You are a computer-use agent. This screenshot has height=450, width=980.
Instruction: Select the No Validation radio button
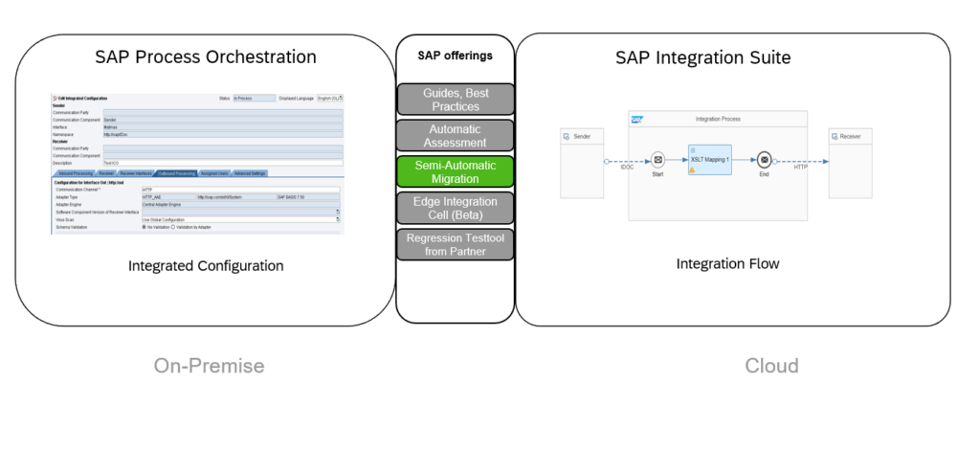(x=144, y=227)
